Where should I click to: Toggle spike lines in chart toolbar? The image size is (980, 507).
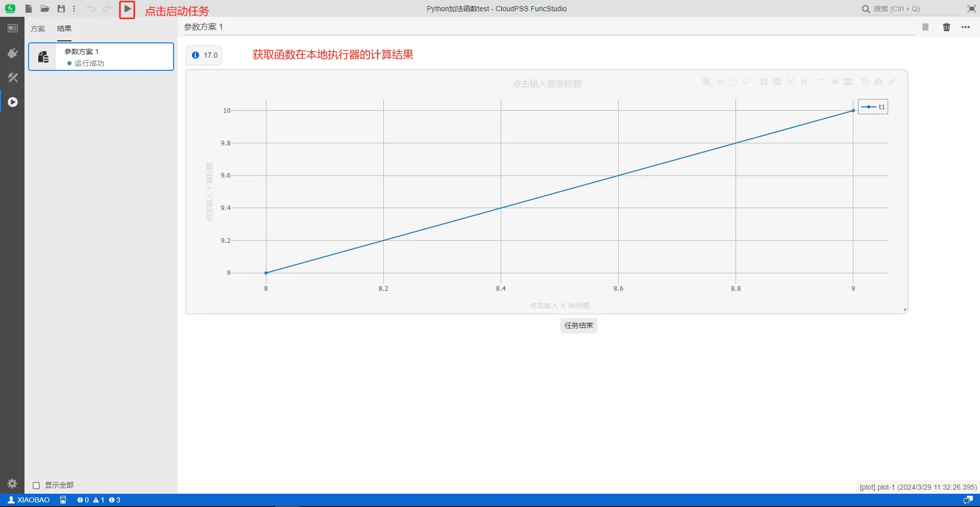(821, 82)
